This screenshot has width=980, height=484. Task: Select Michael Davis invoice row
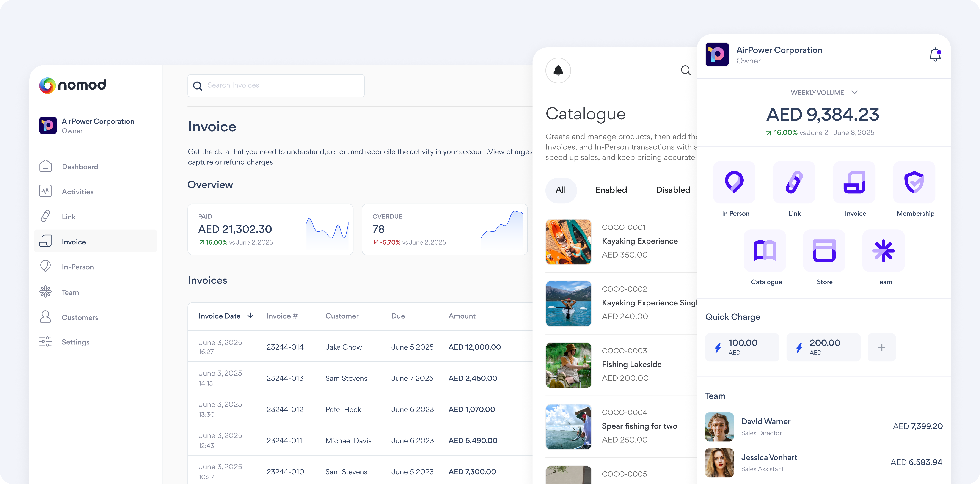point(360,440)
